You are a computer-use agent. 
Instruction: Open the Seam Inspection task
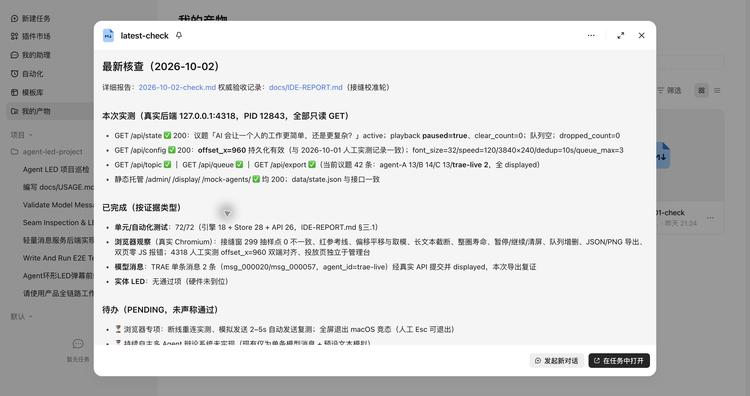58,222
